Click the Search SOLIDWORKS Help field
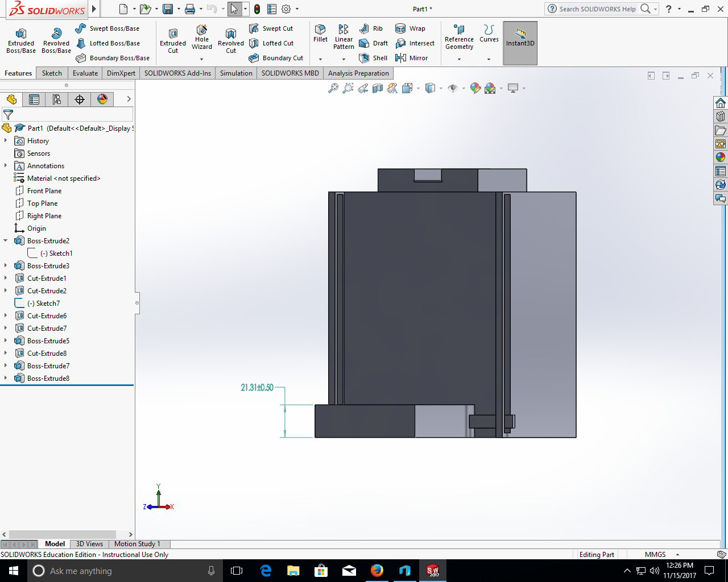 pos(597,9)
